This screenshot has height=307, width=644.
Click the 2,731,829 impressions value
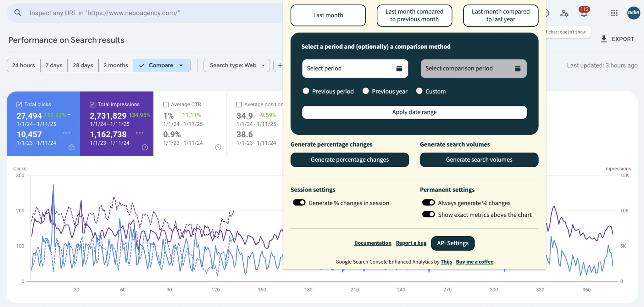108,116
